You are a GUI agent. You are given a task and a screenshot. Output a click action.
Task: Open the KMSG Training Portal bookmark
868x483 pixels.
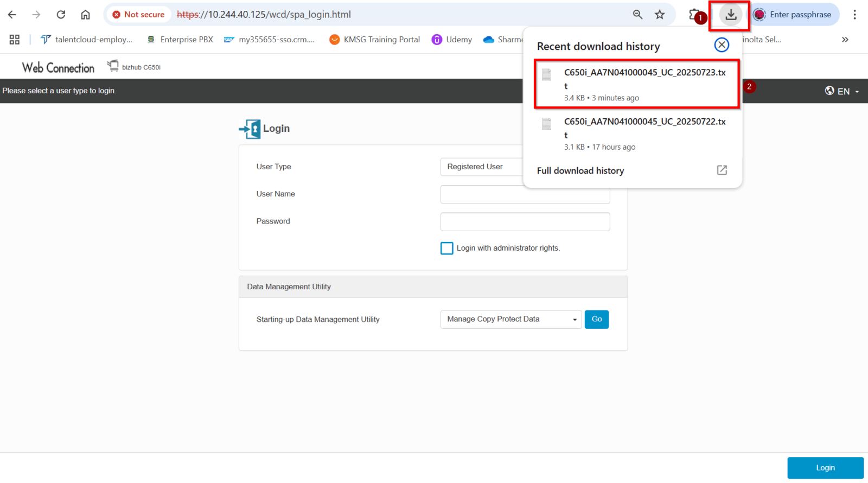pyautogui.click(x=375, y=40)
